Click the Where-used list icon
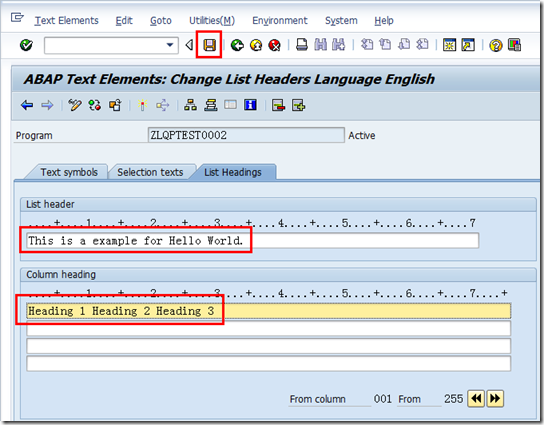Image resolution: width=544 pixels, height=425 pixels. (162, 105)
